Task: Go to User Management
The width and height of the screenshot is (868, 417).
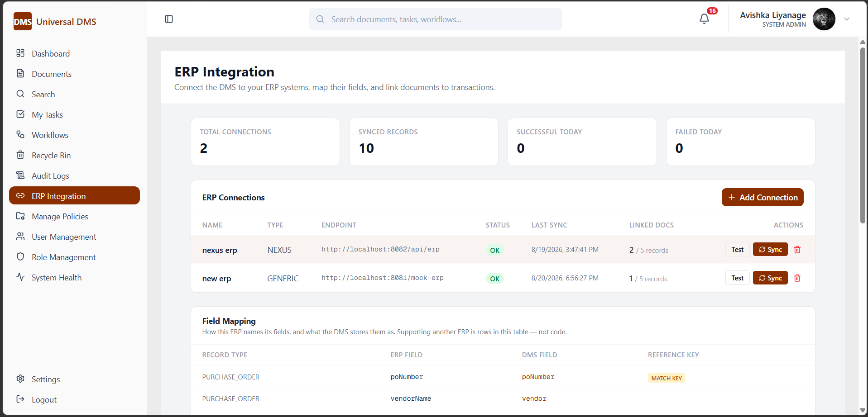Action: pos(74,237)
